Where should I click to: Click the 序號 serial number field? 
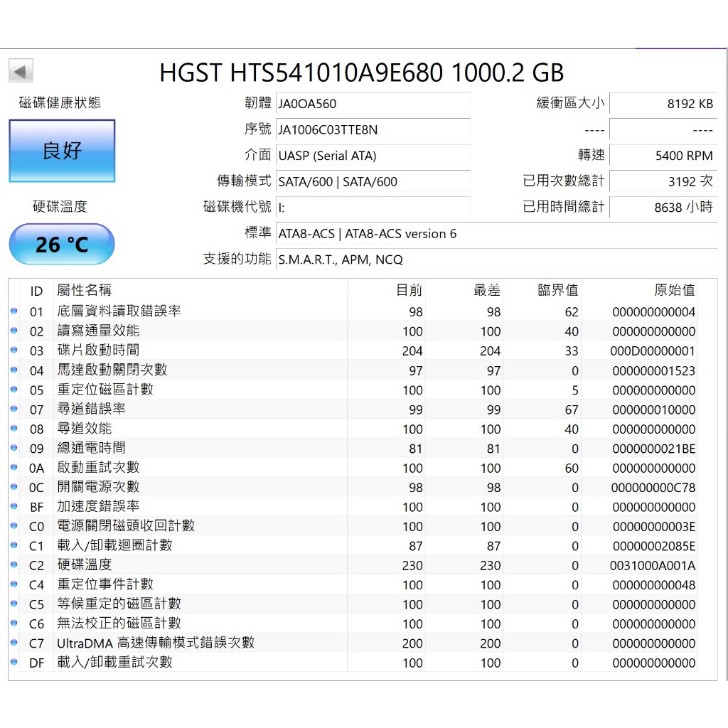tap(373, 129)
